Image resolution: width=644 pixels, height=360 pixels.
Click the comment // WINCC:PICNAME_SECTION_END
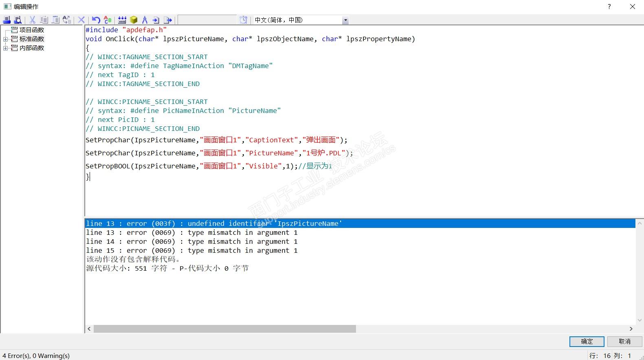pyautogui.click(x=143, y=128)
